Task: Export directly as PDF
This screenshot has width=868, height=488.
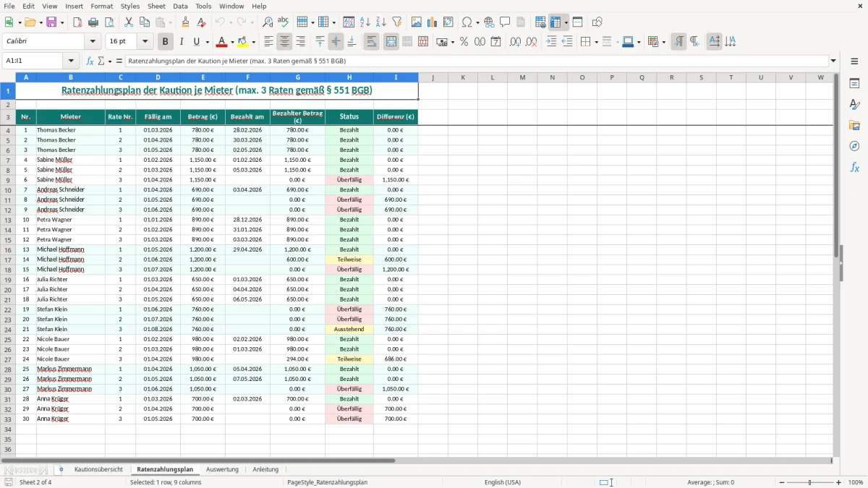Action: tap(77, 22)
